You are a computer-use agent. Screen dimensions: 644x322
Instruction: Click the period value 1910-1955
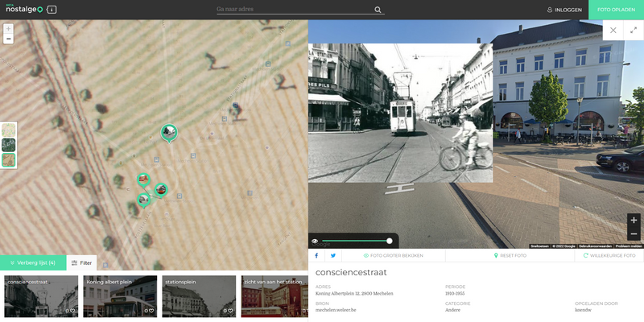click(x=455, y=294)
